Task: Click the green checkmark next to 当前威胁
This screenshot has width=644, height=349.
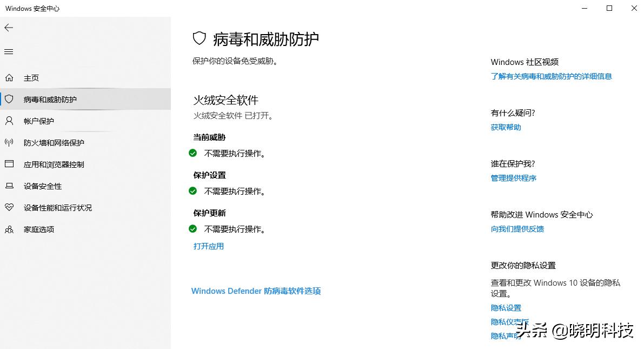Action: click(192, 153)
